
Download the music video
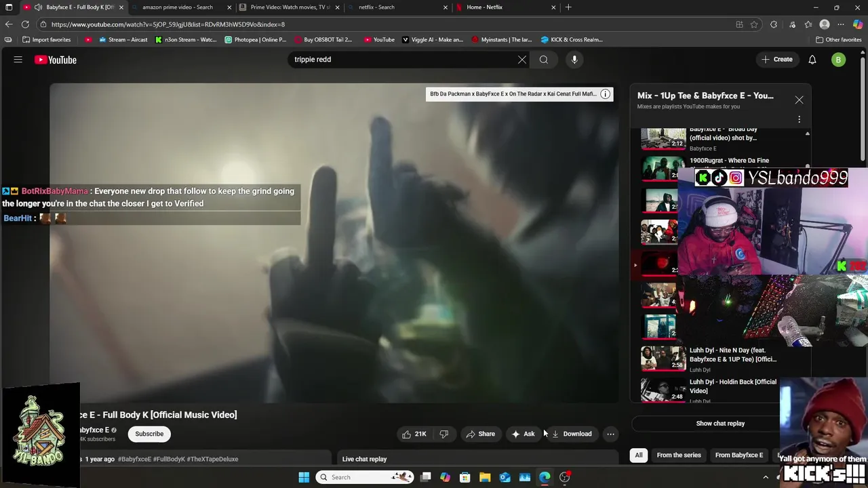pyautogui.click(x=571, y=434)
